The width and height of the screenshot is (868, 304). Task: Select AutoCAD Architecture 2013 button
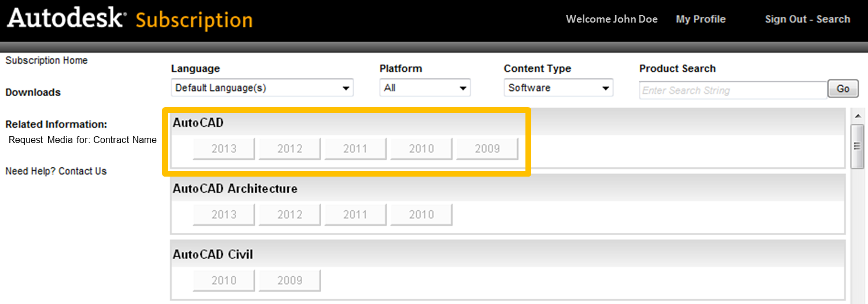click(x=224, y=215)
